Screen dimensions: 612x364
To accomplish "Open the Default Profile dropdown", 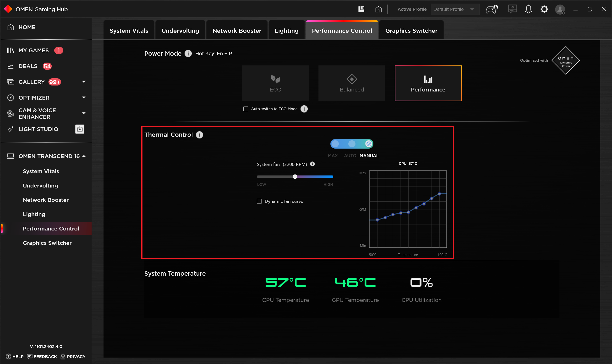I will (x=455, y=9).
